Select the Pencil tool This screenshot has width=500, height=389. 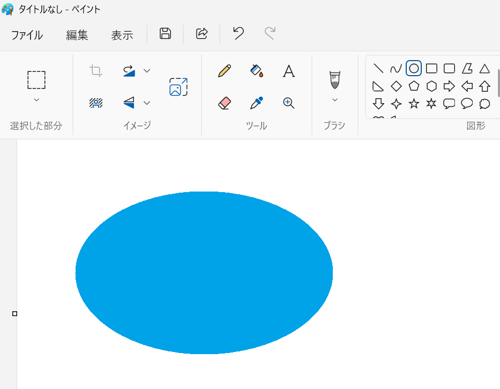[x=224, y=71]
